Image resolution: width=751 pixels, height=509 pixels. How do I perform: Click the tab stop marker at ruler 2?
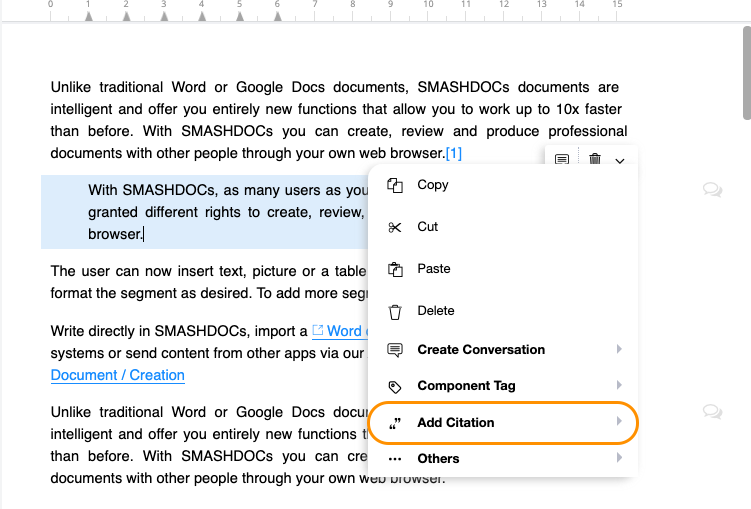[126, 17]
